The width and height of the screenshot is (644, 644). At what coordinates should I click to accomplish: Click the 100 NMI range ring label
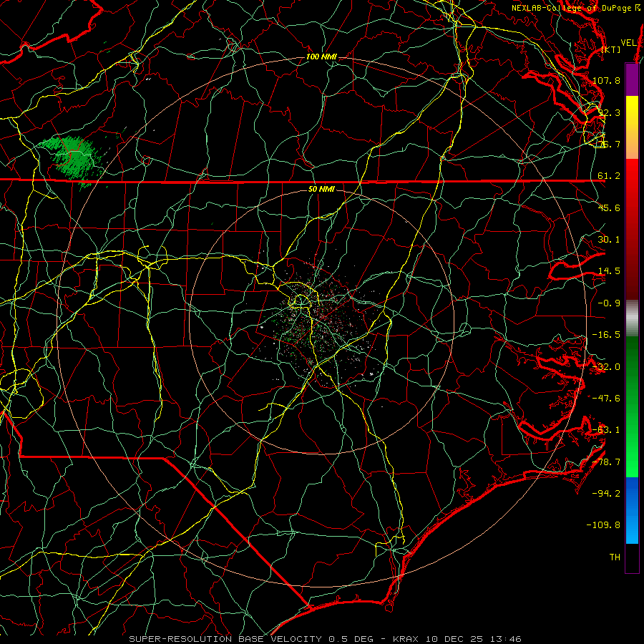[321, 57]
